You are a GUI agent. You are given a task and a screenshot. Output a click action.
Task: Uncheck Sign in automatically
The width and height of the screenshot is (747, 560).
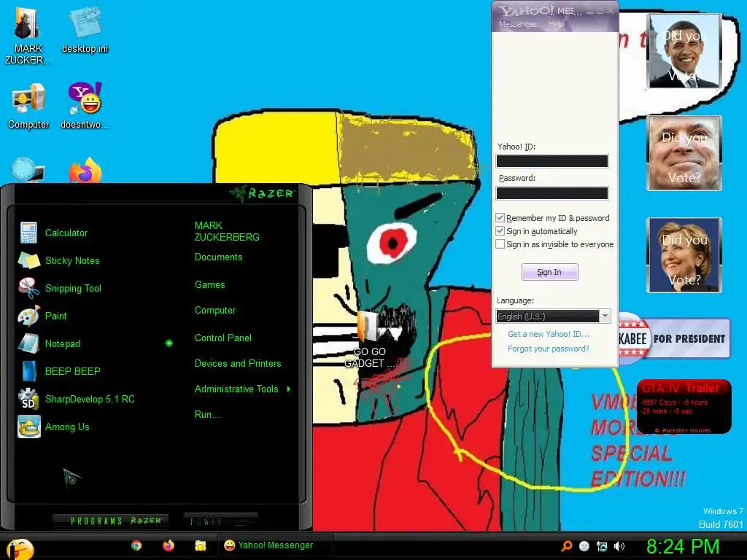500,231
